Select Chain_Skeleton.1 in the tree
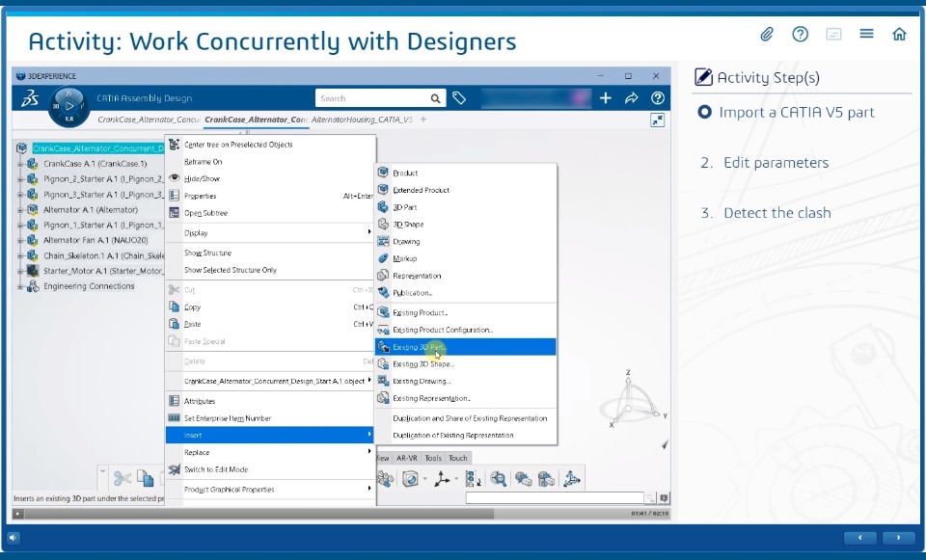This screenshot has height=560, width=926. (x=103, y=255)
